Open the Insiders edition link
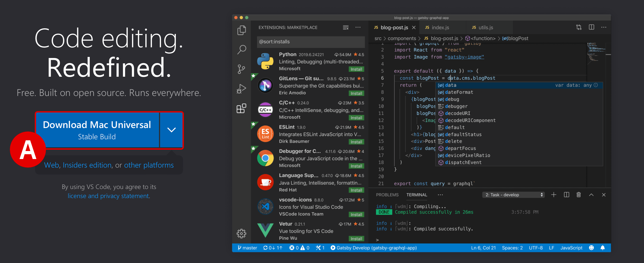 (87, 165)
